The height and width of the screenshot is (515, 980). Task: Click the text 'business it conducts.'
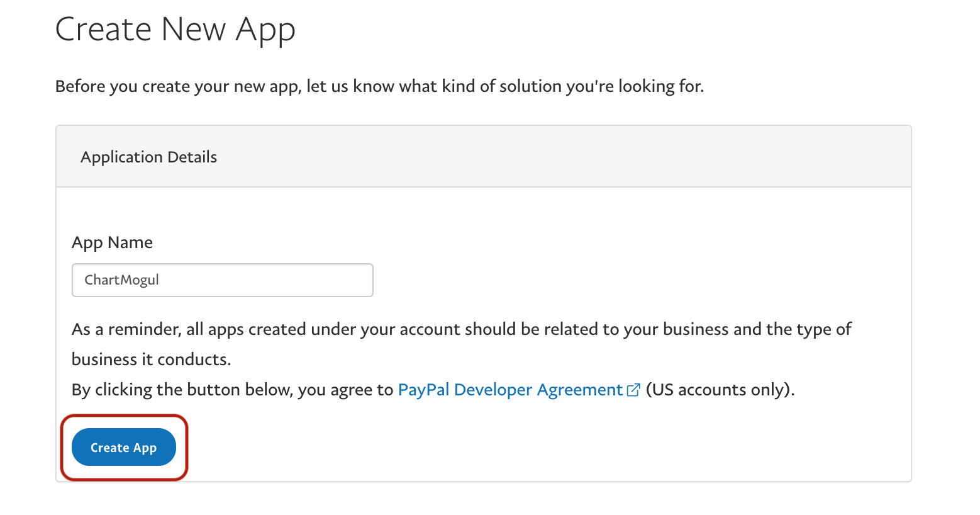click(x=152, y=359)
